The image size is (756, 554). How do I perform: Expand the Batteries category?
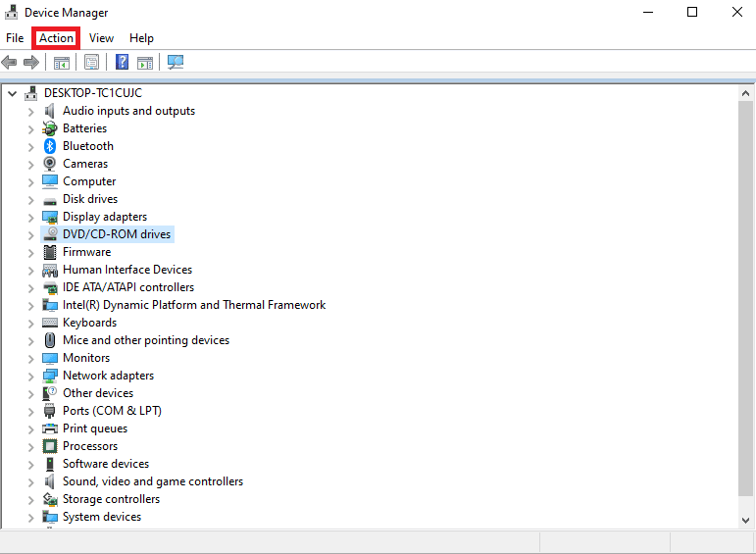point(30,129)
